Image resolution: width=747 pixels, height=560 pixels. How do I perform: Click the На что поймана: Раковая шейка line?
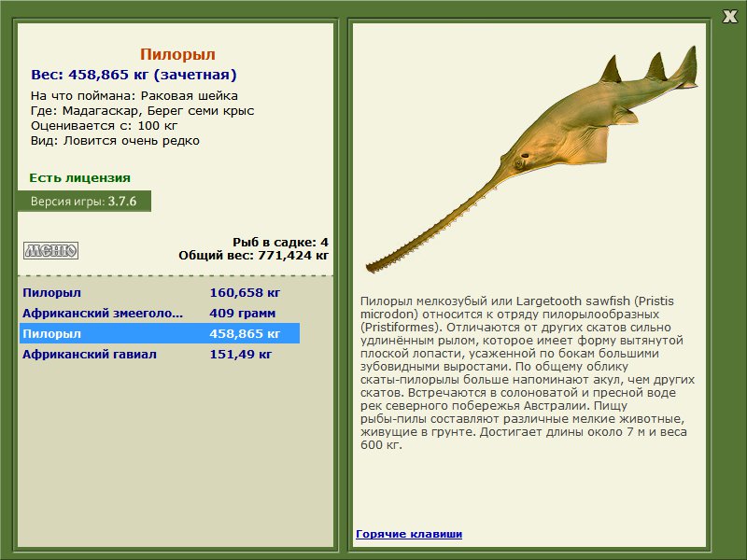[x=134, y=96]
